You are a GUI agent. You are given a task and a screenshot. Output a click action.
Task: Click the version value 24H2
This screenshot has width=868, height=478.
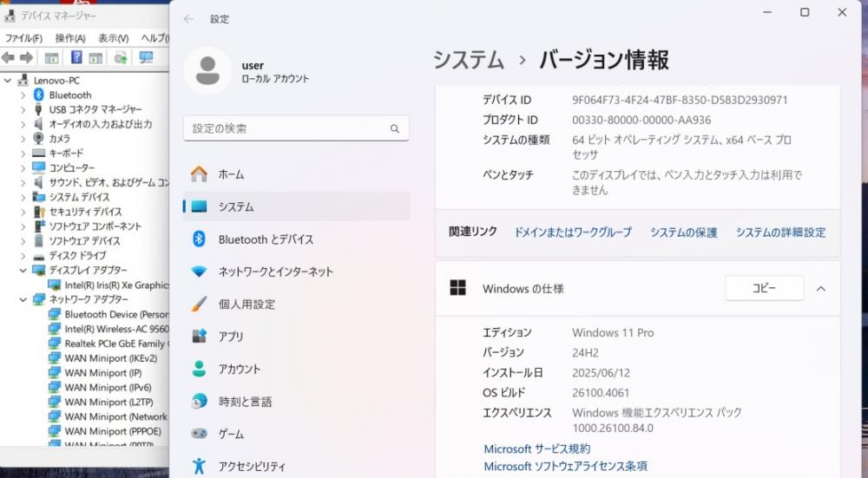point(585,352)
